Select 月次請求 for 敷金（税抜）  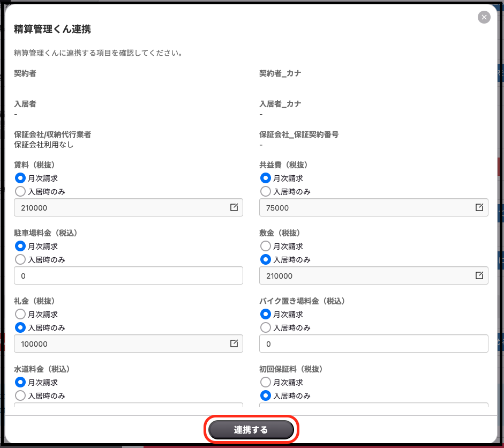click(x=265, y=246)
